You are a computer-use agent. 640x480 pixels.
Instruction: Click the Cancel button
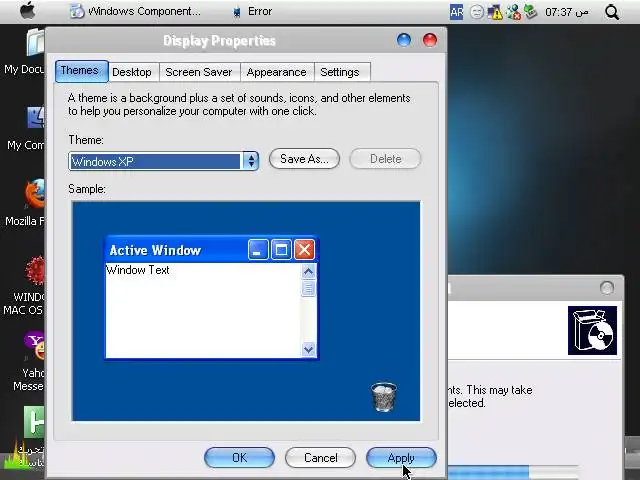(x=320, y=458)
